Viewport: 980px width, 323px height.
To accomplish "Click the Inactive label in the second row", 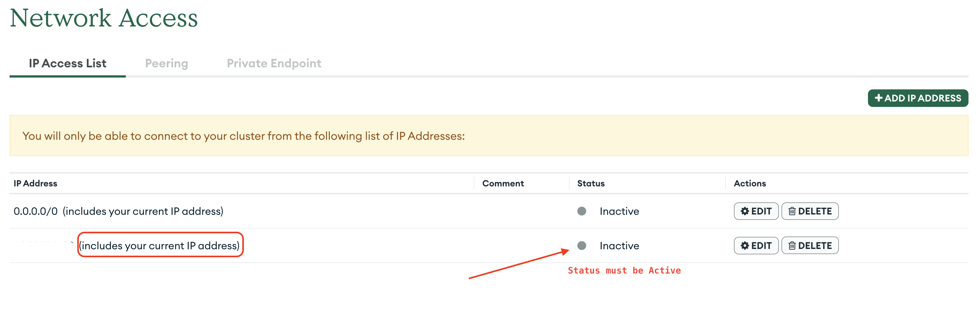I will [x=619, y=245].
